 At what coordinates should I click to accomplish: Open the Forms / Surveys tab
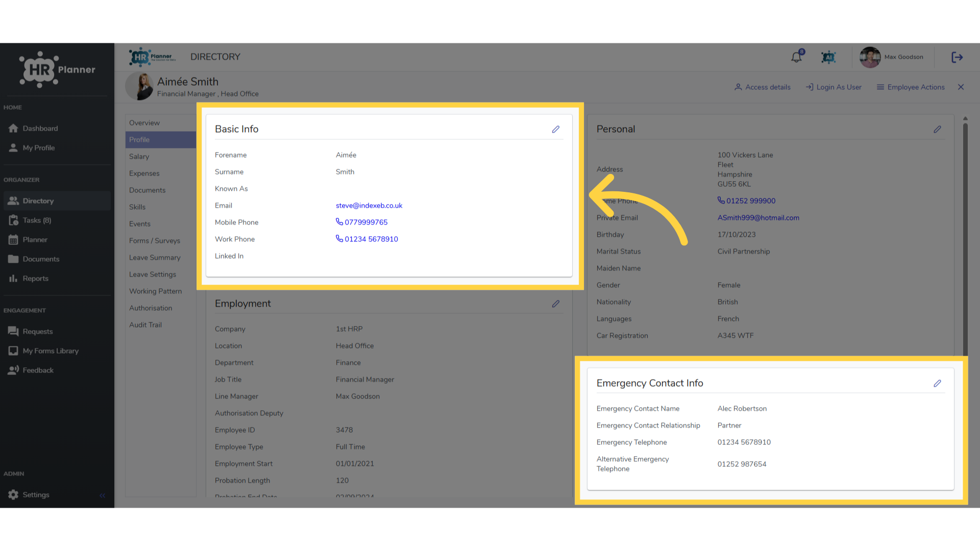click(x=161, y=241)
